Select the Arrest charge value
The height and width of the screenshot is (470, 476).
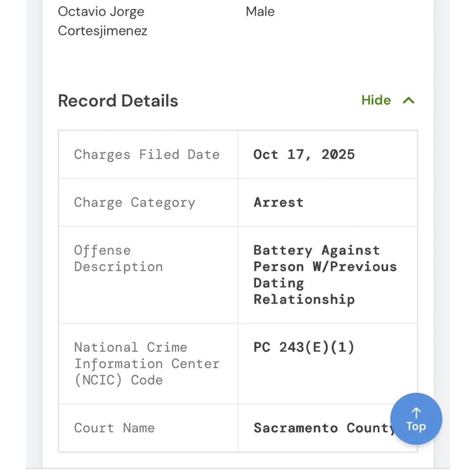(278, 202)
